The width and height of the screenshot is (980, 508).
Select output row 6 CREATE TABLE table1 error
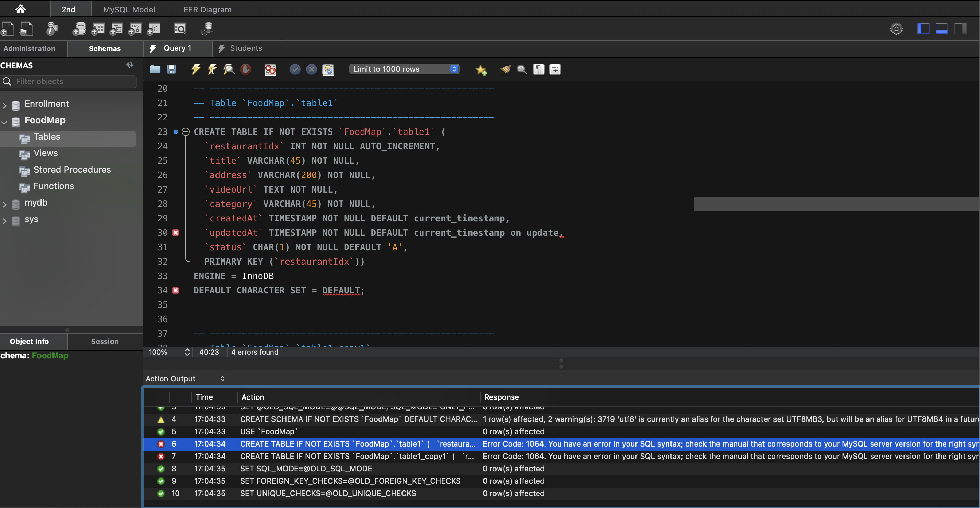coord(561,444)
